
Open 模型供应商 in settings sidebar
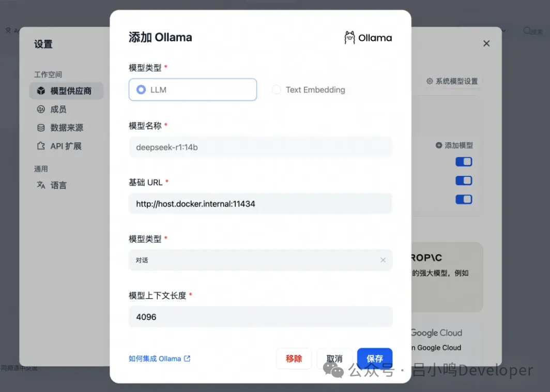point(66,91)
